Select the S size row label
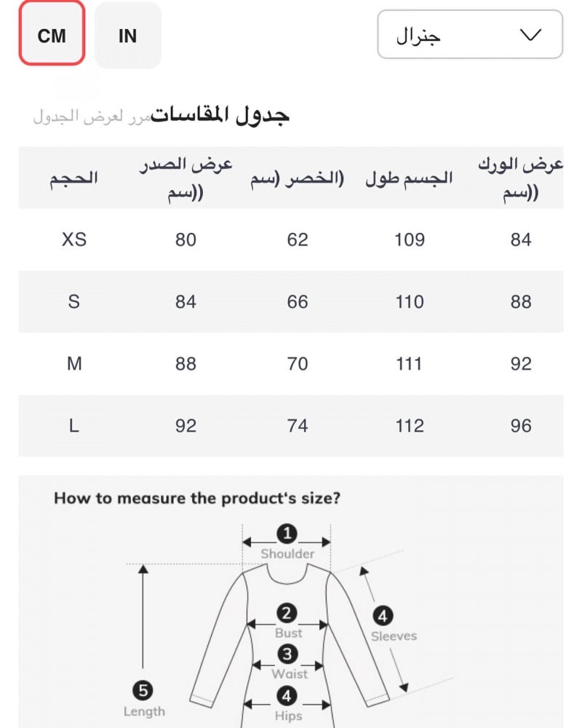582x728 pixels. (x=74, y=301)
